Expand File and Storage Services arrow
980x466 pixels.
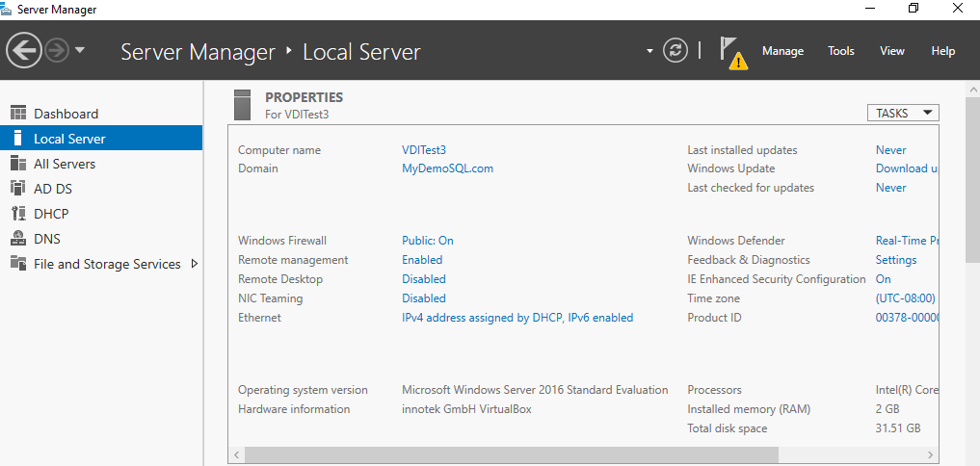(x=195, y=264)
